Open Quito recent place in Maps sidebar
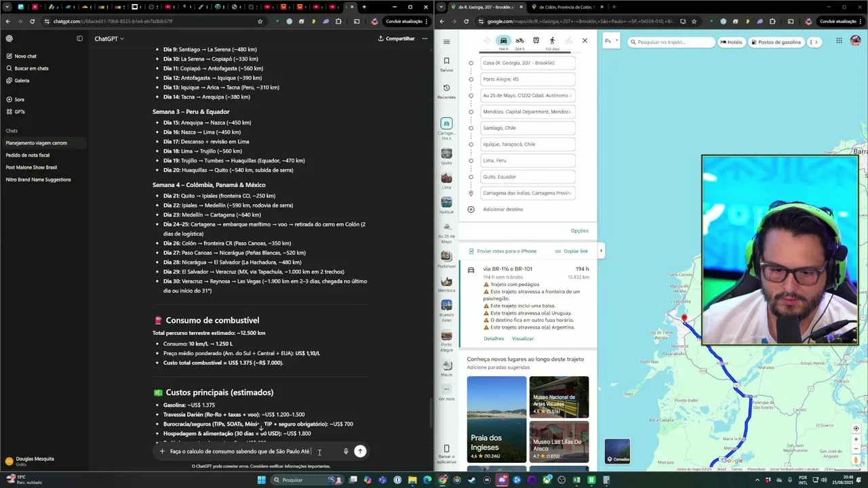The image size is (868, 488). 446,157
